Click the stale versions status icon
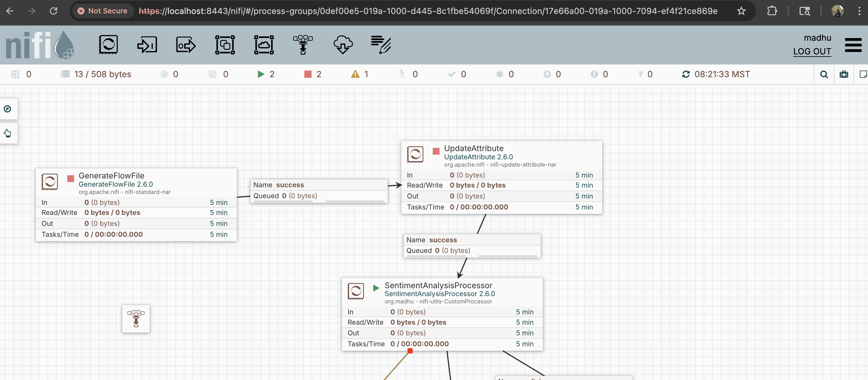Screen dimensions: 868x380 (547, 74)
